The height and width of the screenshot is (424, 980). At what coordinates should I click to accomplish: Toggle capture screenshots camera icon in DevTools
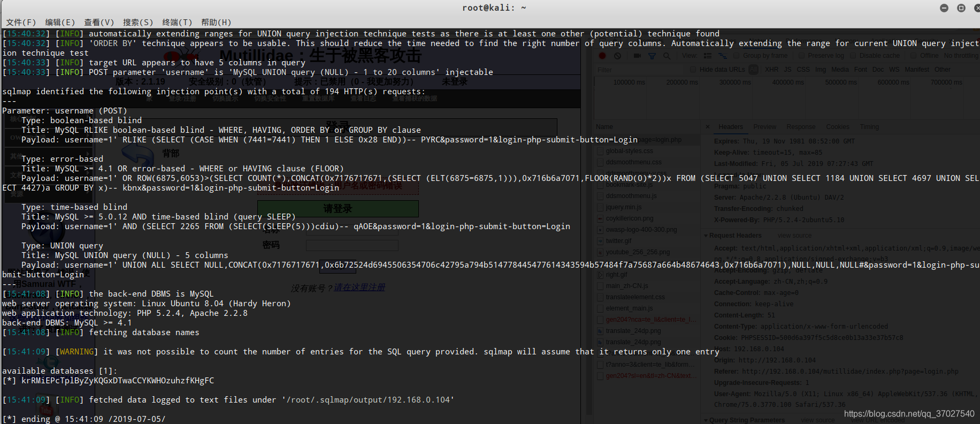tap(637, 56)
